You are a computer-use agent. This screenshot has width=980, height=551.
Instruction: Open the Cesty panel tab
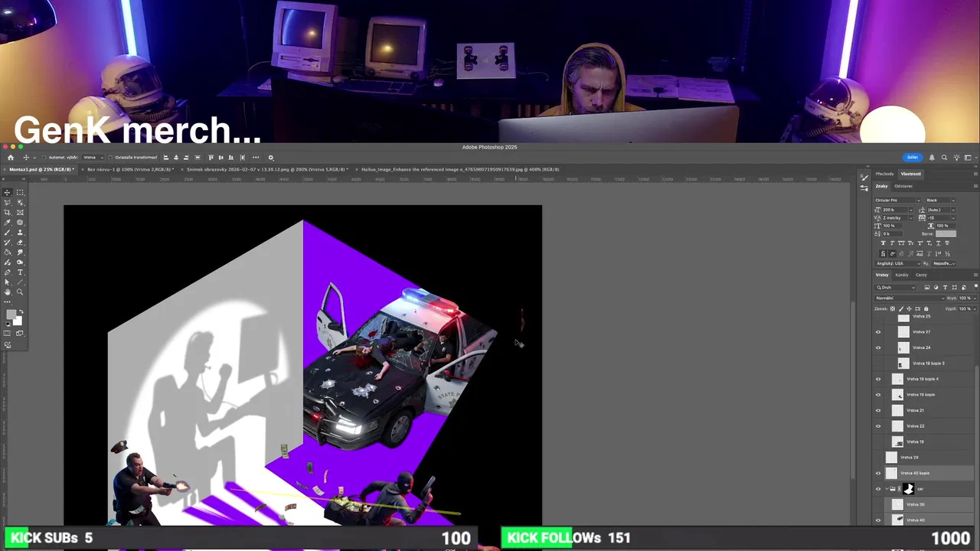(x=921, y=275)
